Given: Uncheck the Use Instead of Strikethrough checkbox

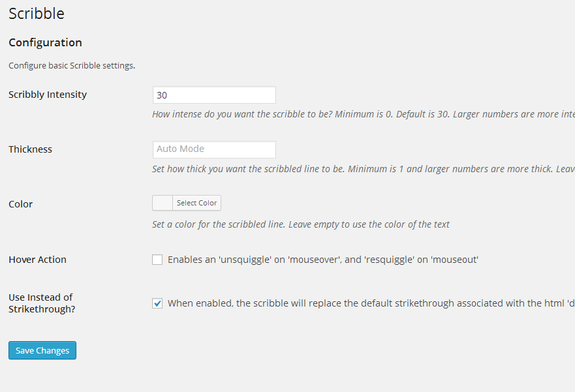Looking at the screenshot, I should point(157,303).
